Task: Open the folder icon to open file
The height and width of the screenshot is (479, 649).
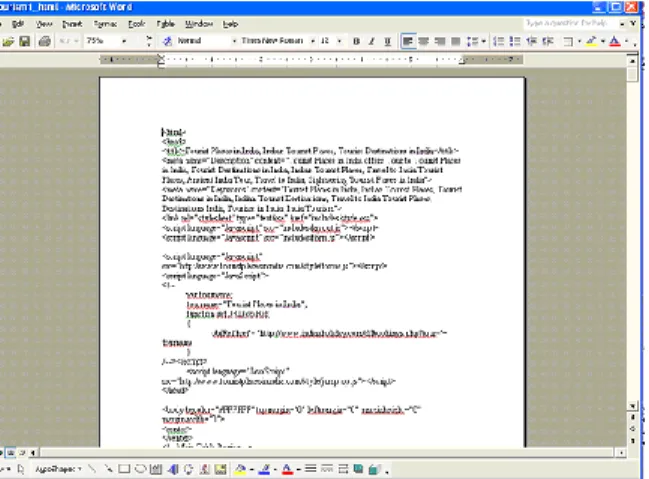Action: pyautogui.click(x=8, y=41)
